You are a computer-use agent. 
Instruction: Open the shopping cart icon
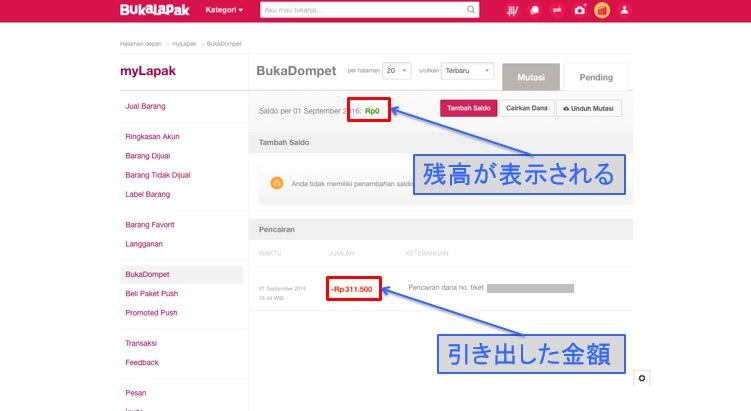click(512, 10)
